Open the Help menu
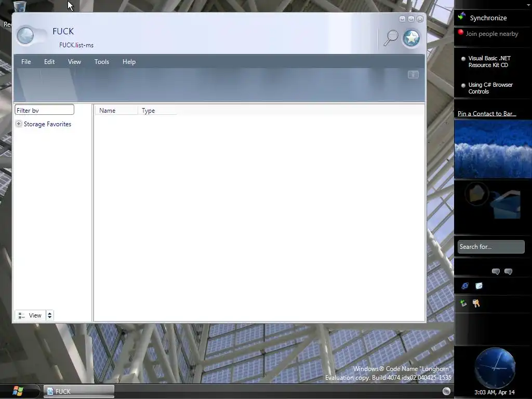Image resolution: width=532 pixels, height=399 pixels. pos(129,62)
